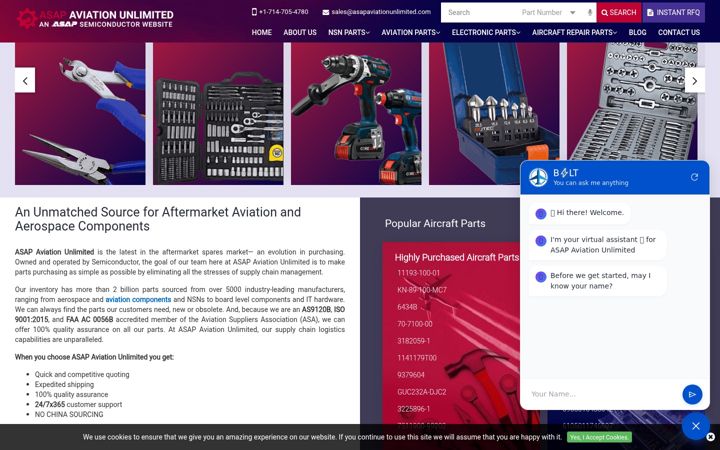Send the name in chat

coord(692,394)
